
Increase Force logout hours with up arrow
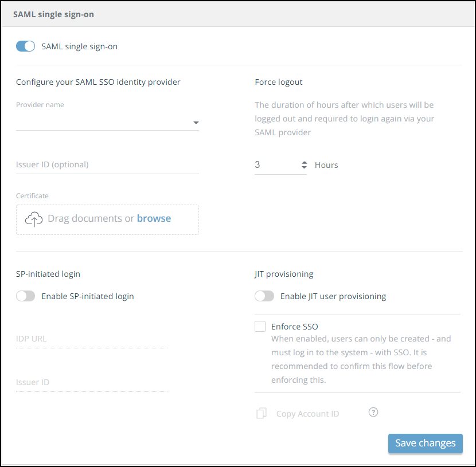(304, 162)
